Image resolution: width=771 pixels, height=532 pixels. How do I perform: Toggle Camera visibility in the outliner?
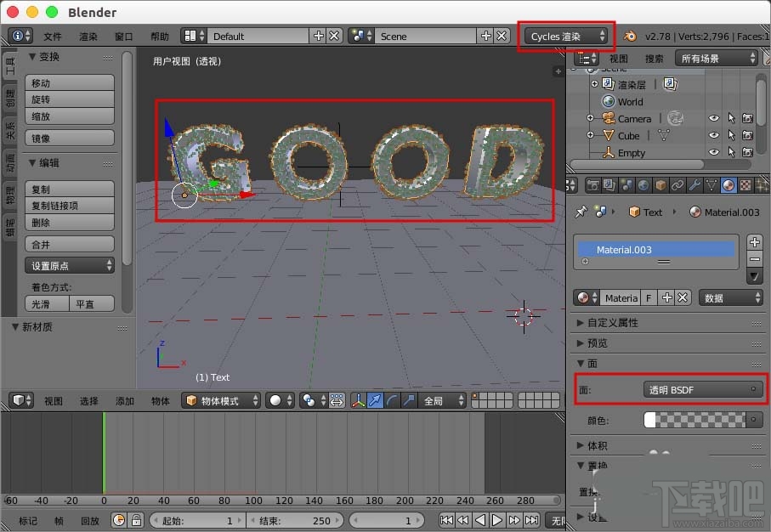click(714, 119)
